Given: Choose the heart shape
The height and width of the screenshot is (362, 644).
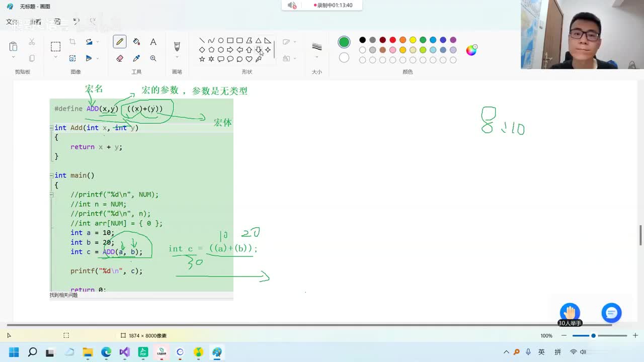Looking at the screenshot, I should click(x=249, y=59).
